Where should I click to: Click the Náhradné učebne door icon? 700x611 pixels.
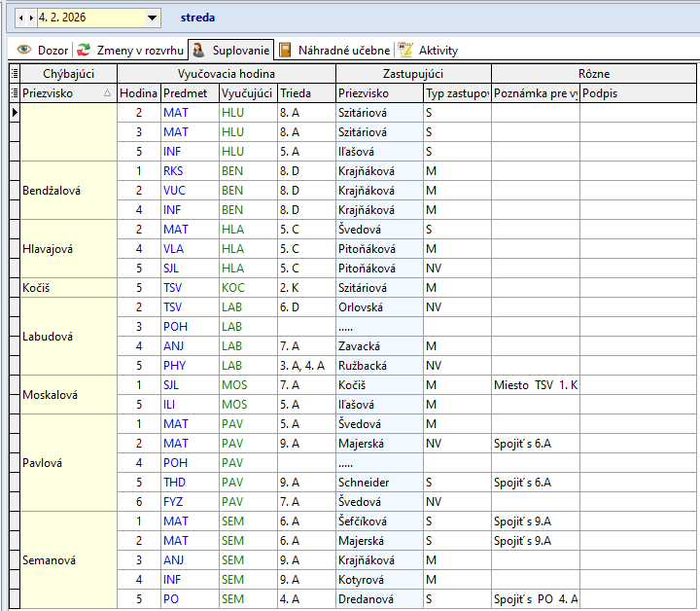[285, 50]
